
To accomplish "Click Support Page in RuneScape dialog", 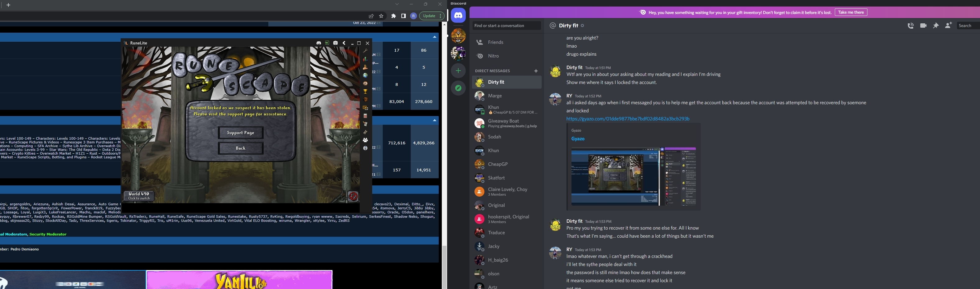I will pyautogui.click(x=241, y=133).
